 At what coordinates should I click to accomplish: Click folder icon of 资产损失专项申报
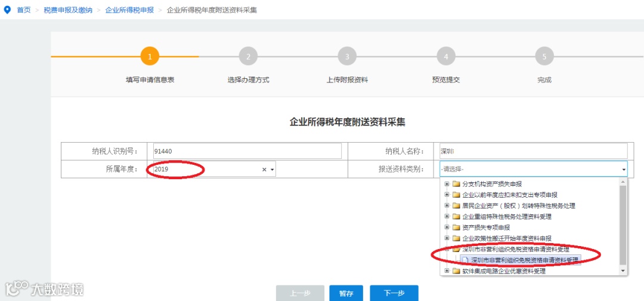456,227
